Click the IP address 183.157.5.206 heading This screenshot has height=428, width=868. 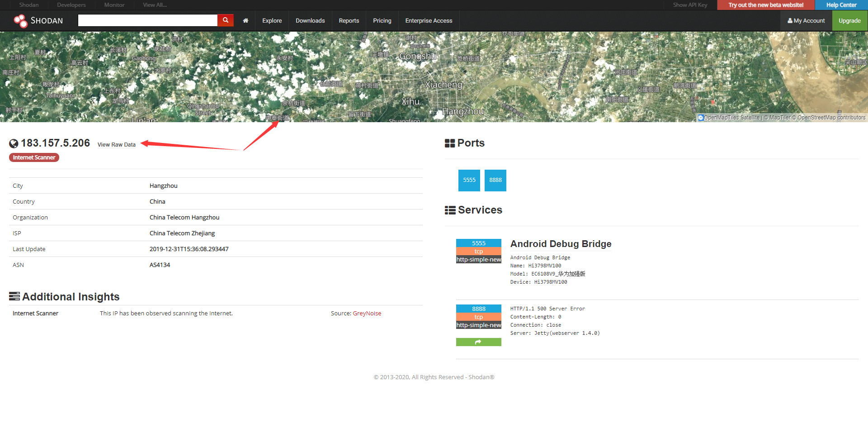(x=56, y=143)
